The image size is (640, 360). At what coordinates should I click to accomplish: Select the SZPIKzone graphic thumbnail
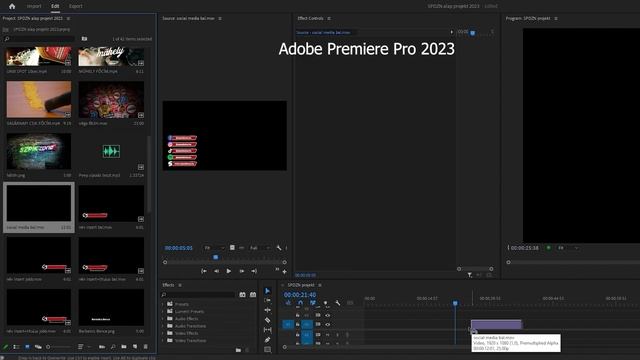click(39, 151)
